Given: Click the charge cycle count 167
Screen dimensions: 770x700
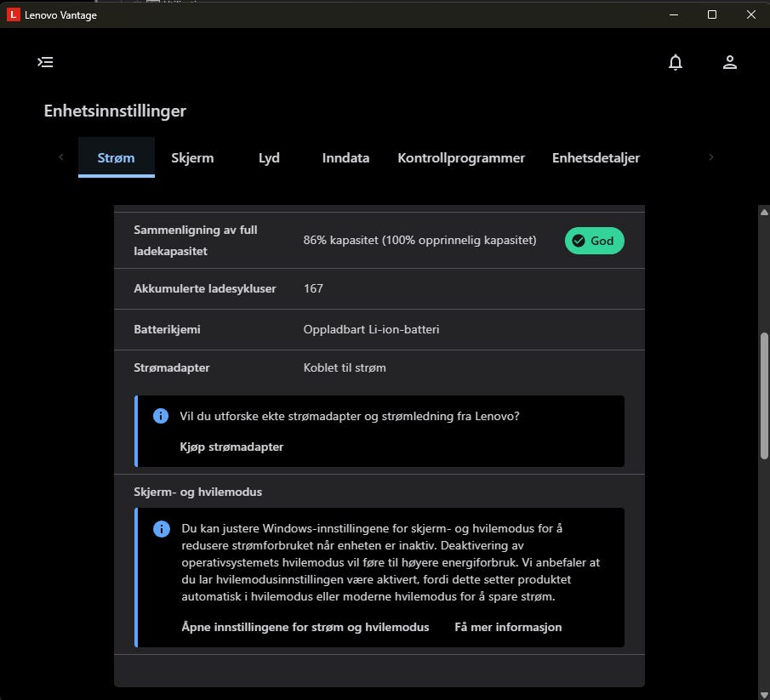Looking at the screenshot, I should 313,288.
